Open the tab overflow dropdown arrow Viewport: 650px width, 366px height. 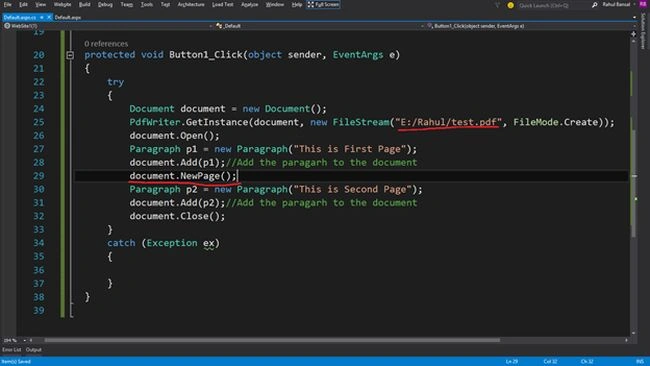634,17
